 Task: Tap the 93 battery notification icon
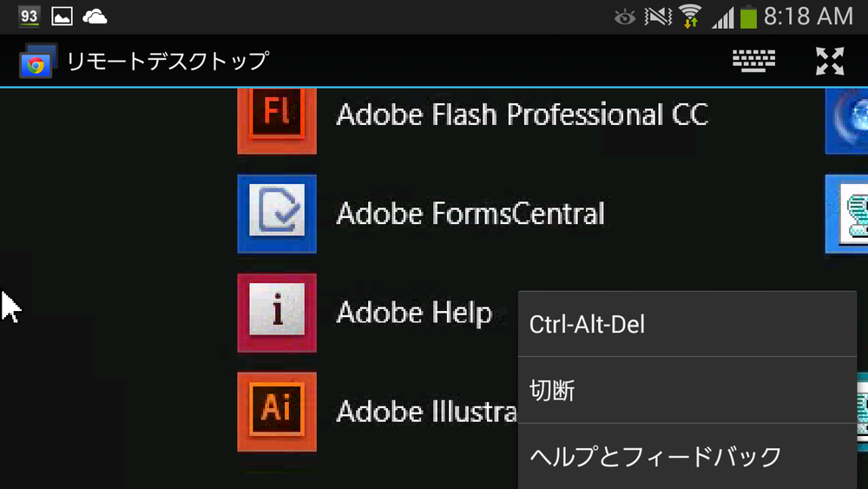coord(29,17)
